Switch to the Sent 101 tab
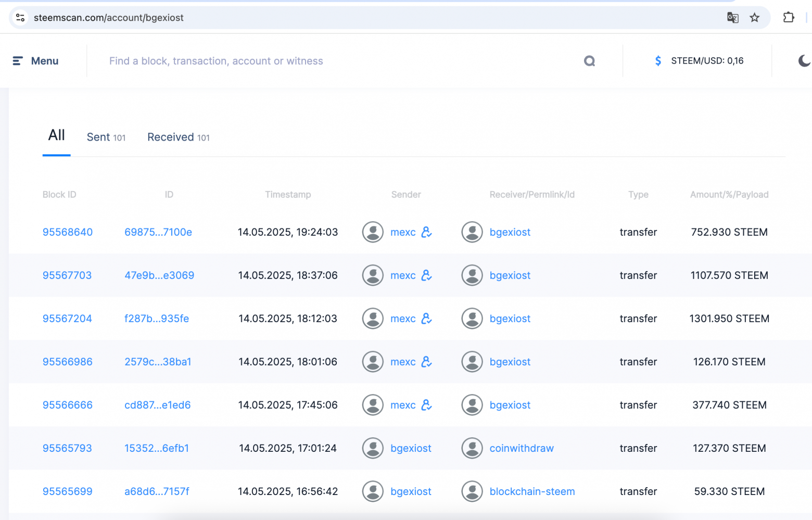 (x=106, y=137)
